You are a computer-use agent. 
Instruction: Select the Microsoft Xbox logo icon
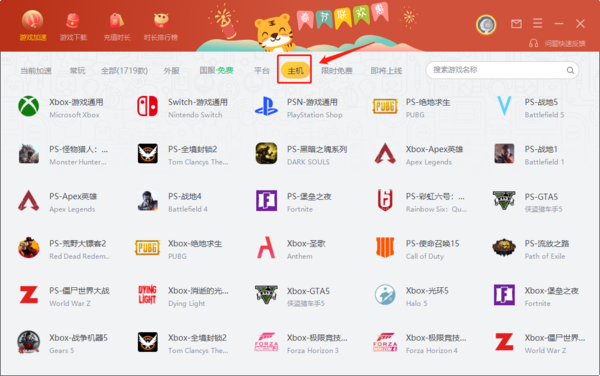29,106
